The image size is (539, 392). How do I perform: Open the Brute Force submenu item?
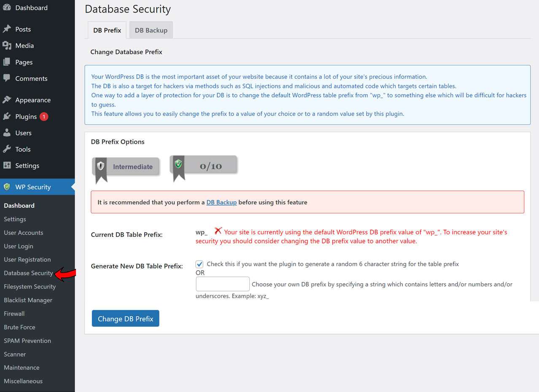click(19, 327)
